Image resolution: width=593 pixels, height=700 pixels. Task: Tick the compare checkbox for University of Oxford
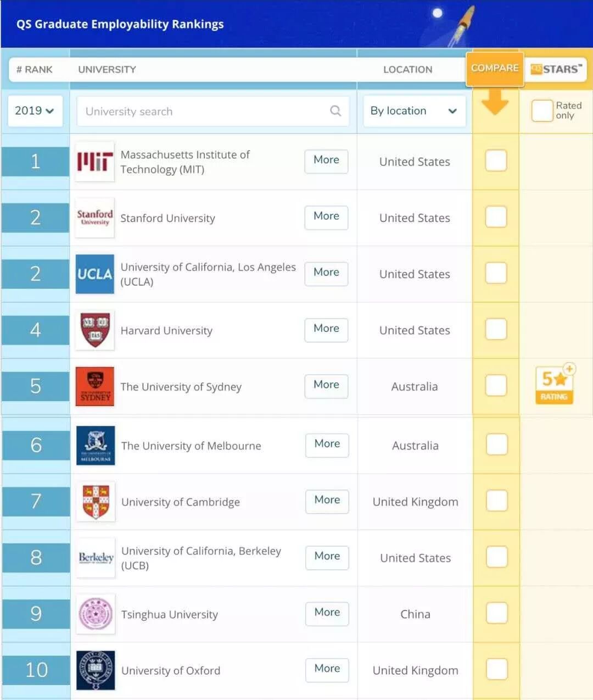[497, 669]
